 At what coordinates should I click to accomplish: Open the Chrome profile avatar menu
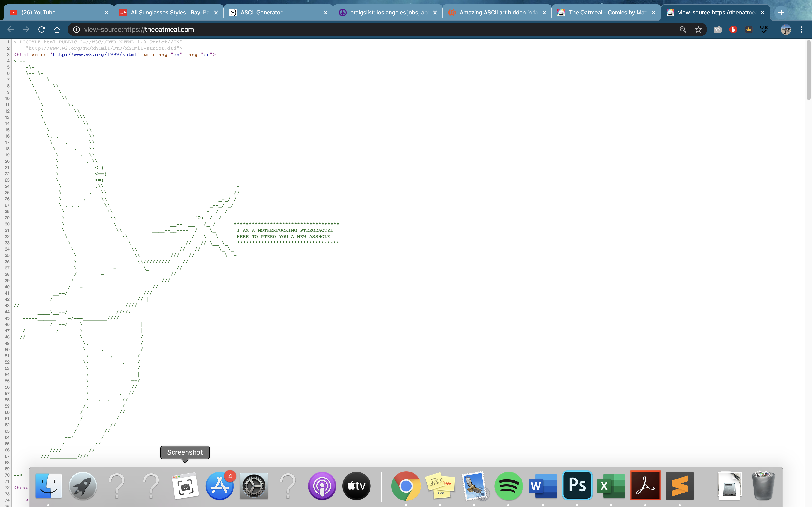click(785, 29)
